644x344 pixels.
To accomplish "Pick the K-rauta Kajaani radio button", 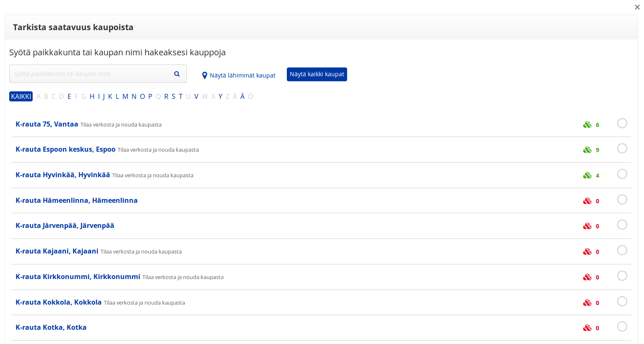I will (622, 250).
